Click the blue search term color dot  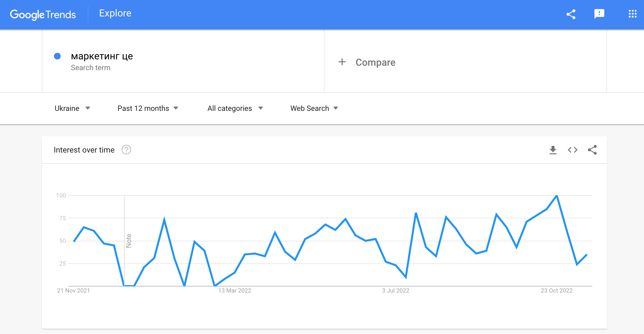57,56
